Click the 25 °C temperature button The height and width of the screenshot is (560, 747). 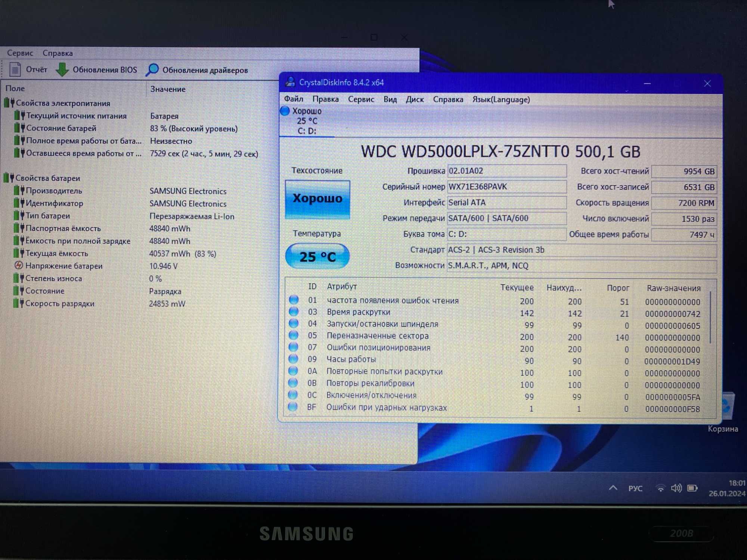coord(317,256)
